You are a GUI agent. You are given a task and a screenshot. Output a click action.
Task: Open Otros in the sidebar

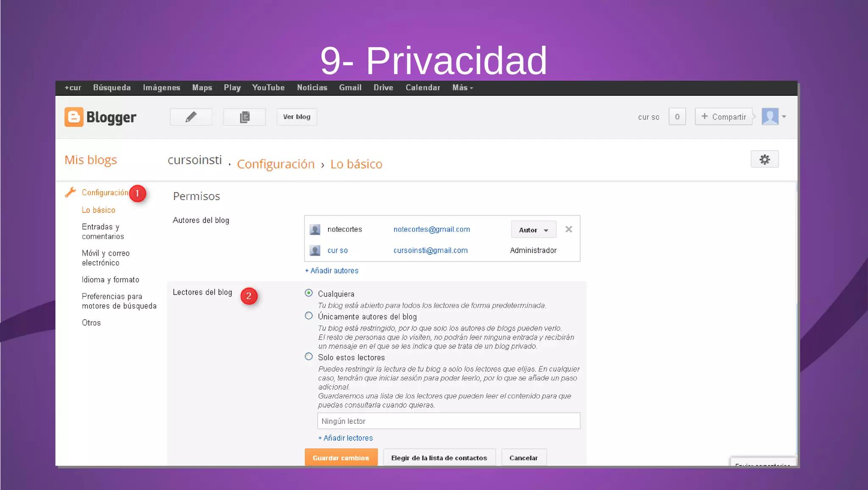point(92,323)
